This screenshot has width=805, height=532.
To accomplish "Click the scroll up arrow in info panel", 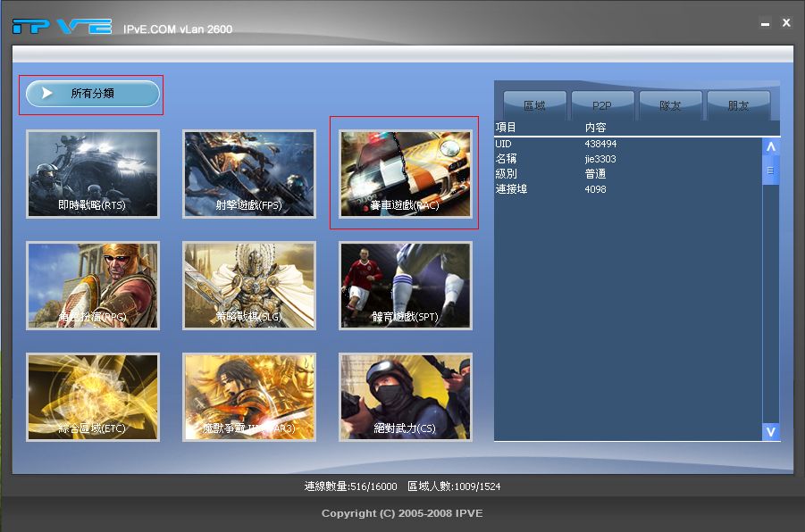I will coord(771,147).
